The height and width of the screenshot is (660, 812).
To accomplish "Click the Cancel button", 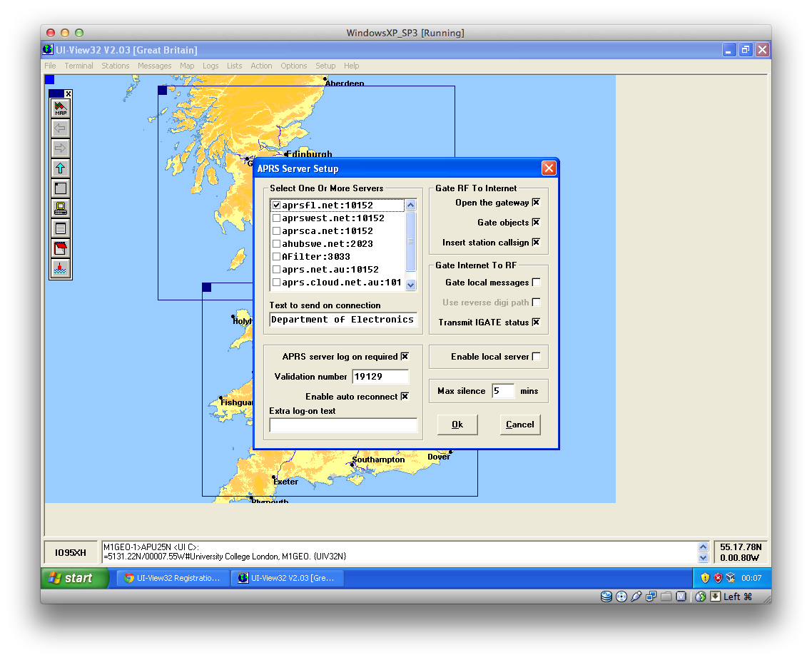I will (x=520, y=425).
